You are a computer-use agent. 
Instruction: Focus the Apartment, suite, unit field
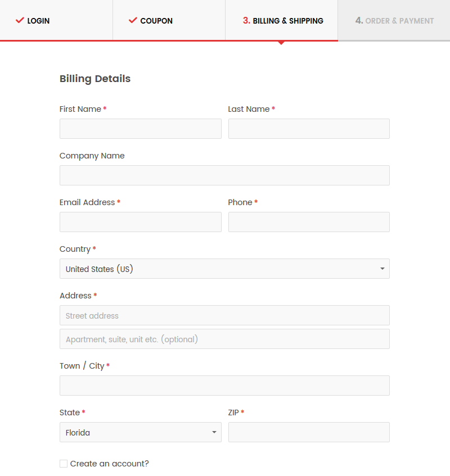pyautogui.click(x=224, y=339)
